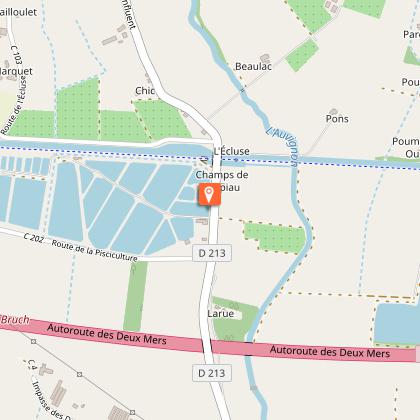420x420 pixels.
Task: Click the Bruch label on motorway
Action: point(15,319)
